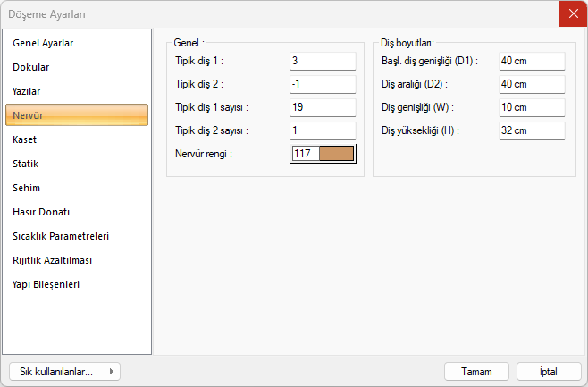This screenshot has height=387, width=588.
Task: Open Rijitlik Azaltılması section
Action: click(x=53, y=260)
